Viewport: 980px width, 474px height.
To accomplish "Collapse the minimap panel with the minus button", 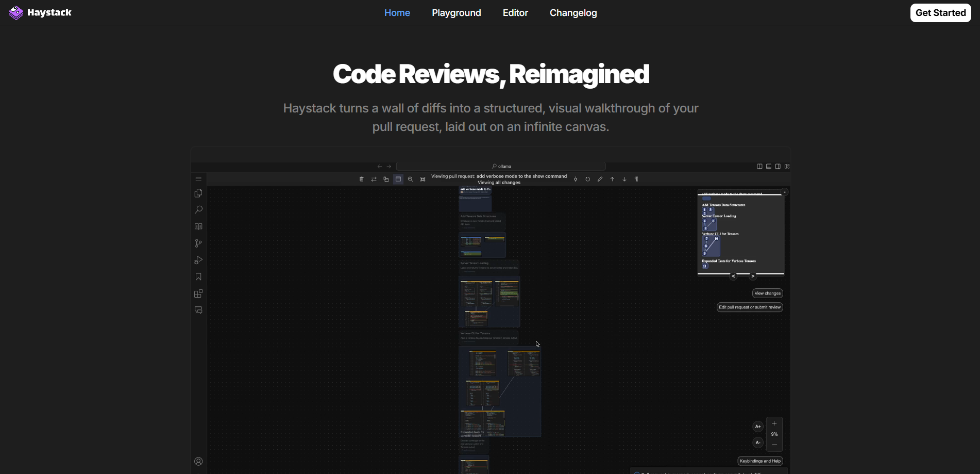I will 785,192.
